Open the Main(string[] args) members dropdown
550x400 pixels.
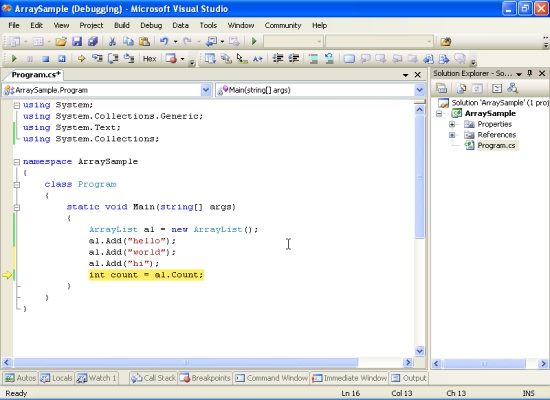click(x=420, y=90)
